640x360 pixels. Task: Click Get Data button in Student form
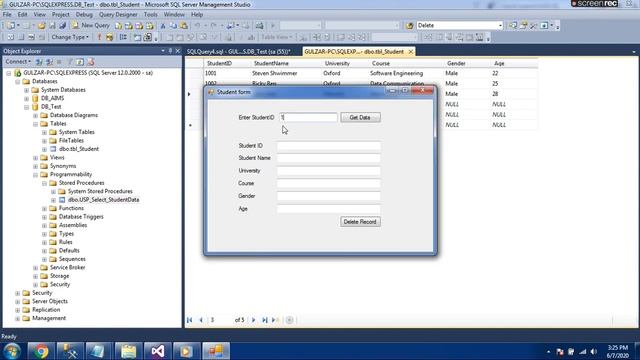coord(360,118)
